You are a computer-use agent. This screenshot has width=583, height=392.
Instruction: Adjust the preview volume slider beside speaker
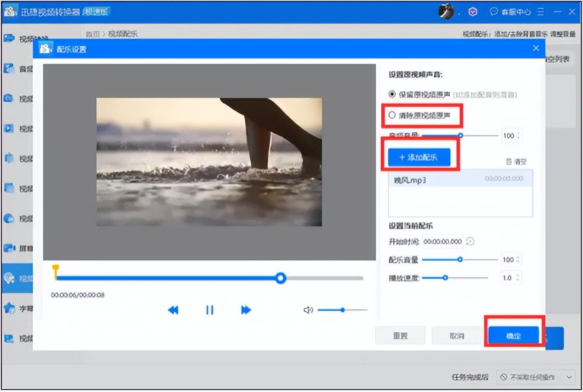342,310
